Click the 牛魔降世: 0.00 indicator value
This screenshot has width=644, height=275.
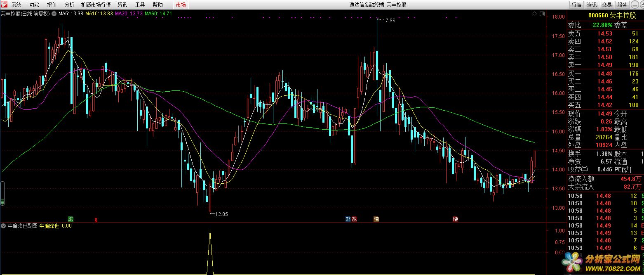tap(56, 226)
